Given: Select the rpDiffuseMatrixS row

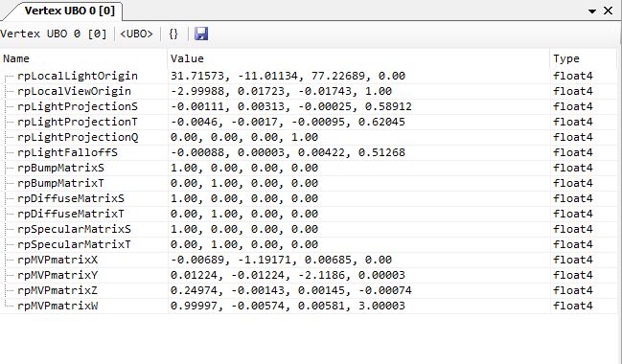Looking at the screenshot, I should (x=309, y=198).
